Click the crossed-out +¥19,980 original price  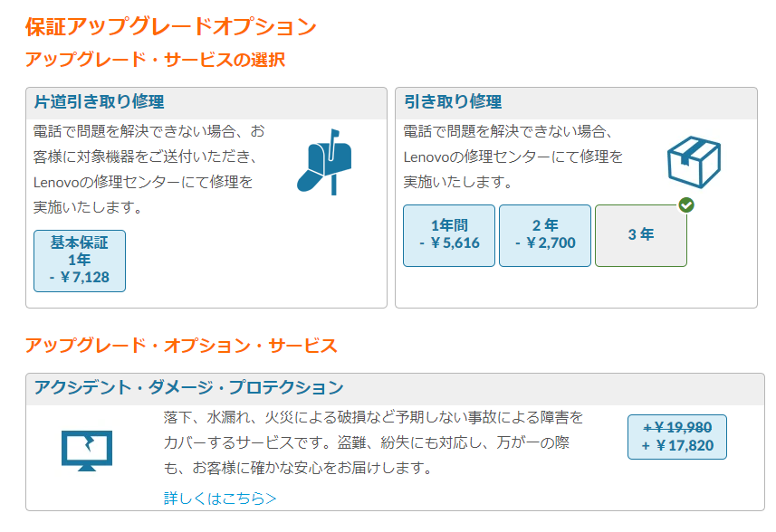(677, 427)
